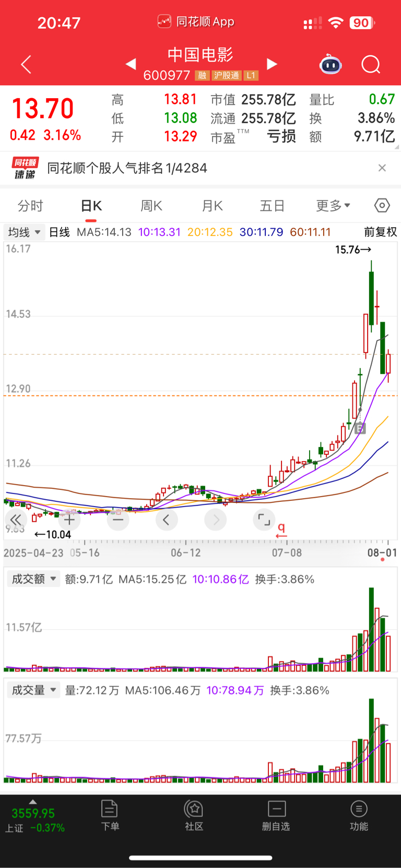Tap the MA5:14.13 label
The width and height of the screenshot is (401, 868).
(x=104, y=232)
